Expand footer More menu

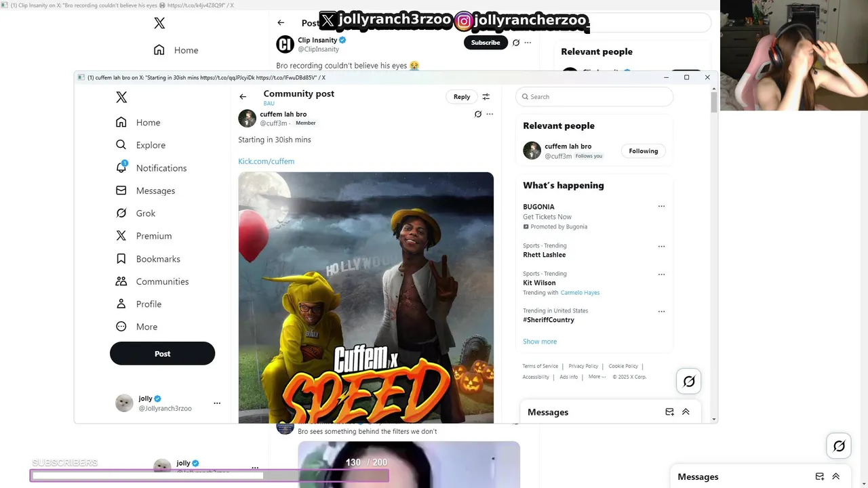[x=597, y=377]
